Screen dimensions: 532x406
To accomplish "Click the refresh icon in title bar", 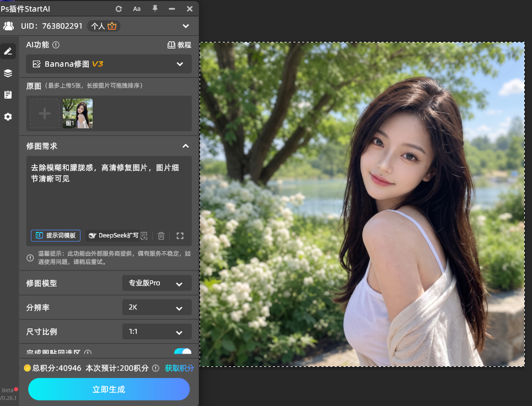I will pos(119,9).
